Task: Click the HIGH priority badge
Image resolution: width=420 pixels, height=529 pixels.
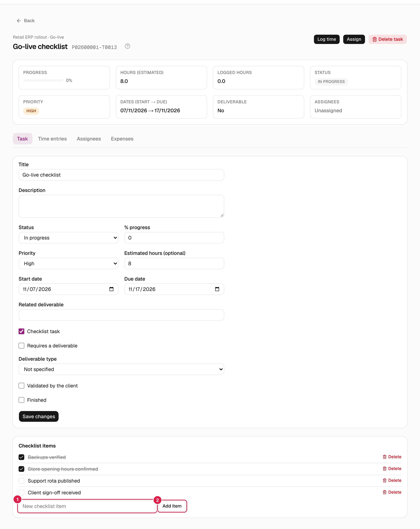Action: click(31, 111)
